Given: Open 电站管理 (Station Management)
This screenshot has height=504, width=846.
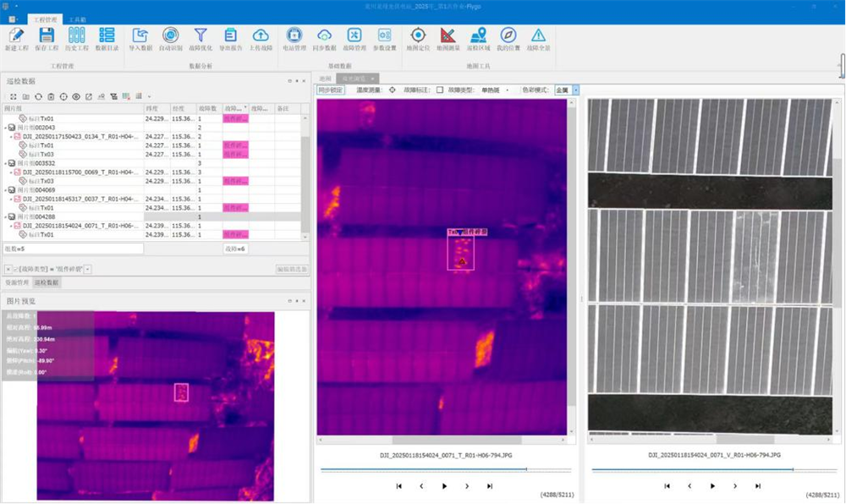Looking at the screenshot, I should click(x=294, y=36).
